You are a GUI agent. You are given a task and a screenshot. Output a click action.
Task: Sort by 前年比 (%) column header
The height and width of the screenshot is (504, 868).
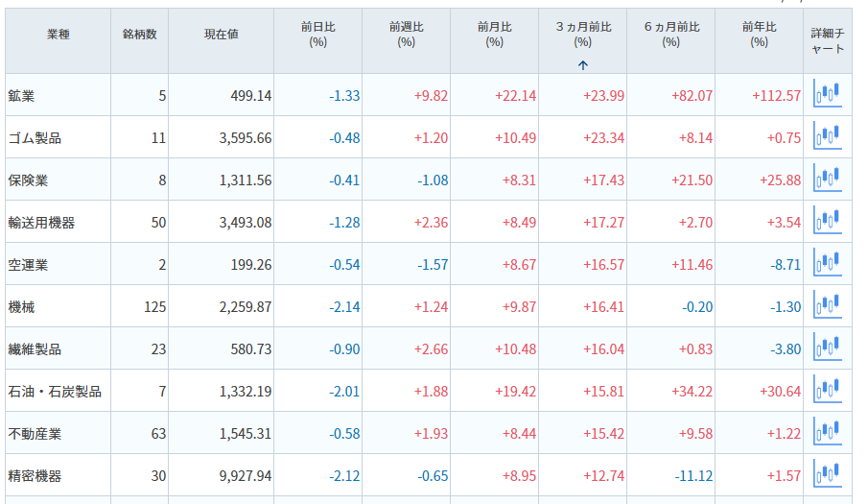pyautogui.click(x=759, y=35)
